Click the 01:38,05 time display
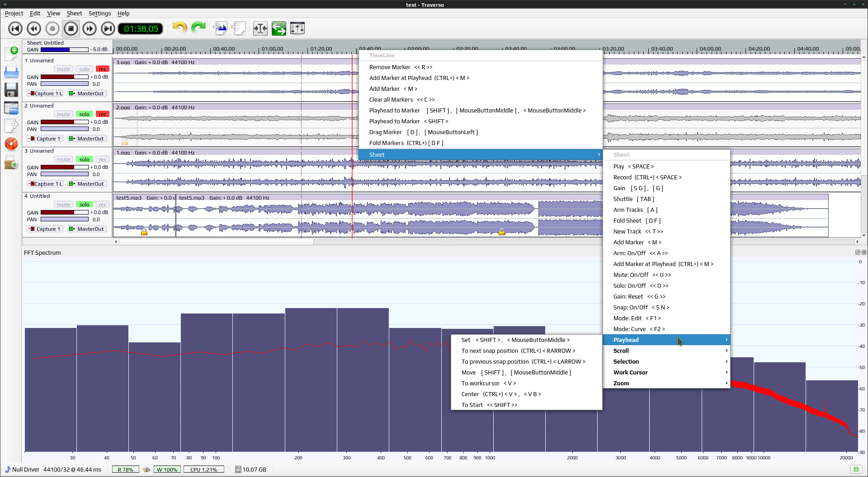 [141, 29]
